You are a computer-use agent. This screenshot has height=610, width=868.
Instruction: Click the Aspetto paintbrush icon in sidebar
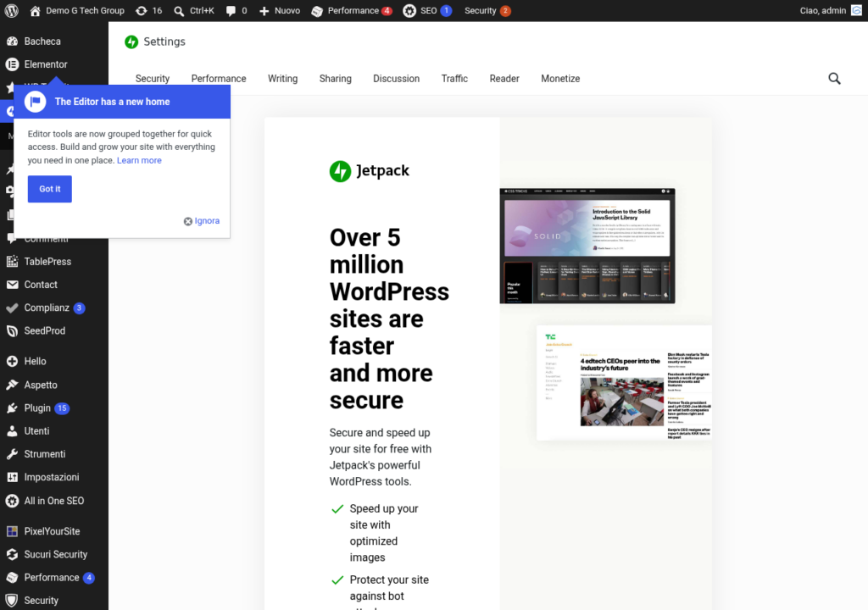[12, 385]
